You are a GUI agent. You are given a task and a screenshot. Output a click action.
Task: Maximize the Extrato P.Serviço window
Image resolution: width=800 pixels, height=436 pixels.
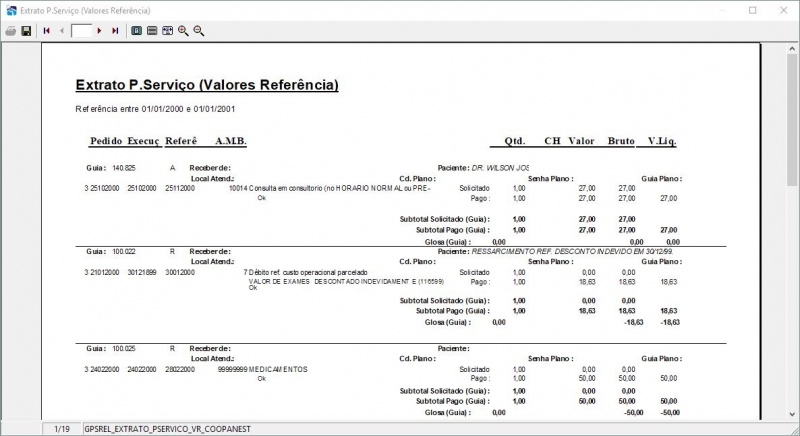[x=753, y=10]
